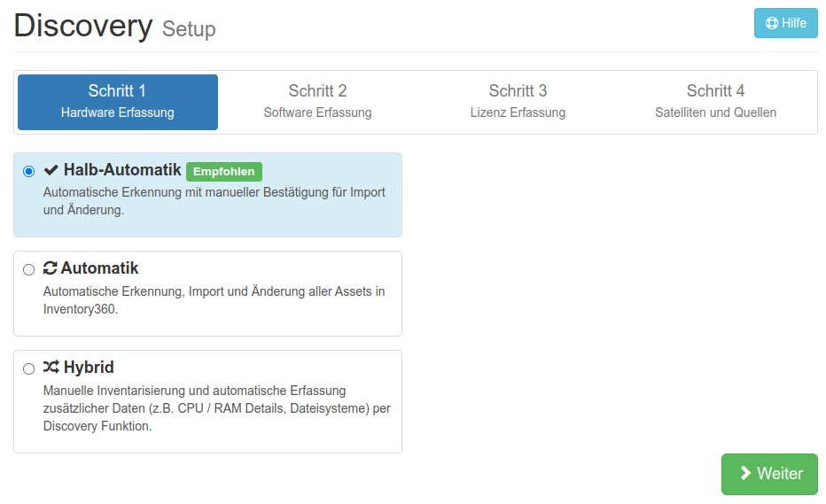Click the Hybrid heading label
Screen dimensions: 826x504
point(89,368)
